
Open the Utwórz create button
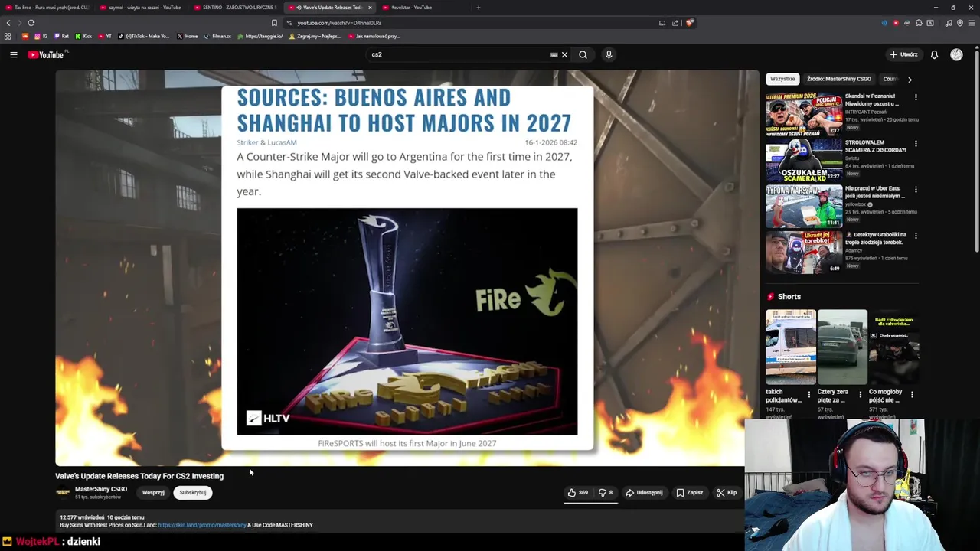point(903,54)
